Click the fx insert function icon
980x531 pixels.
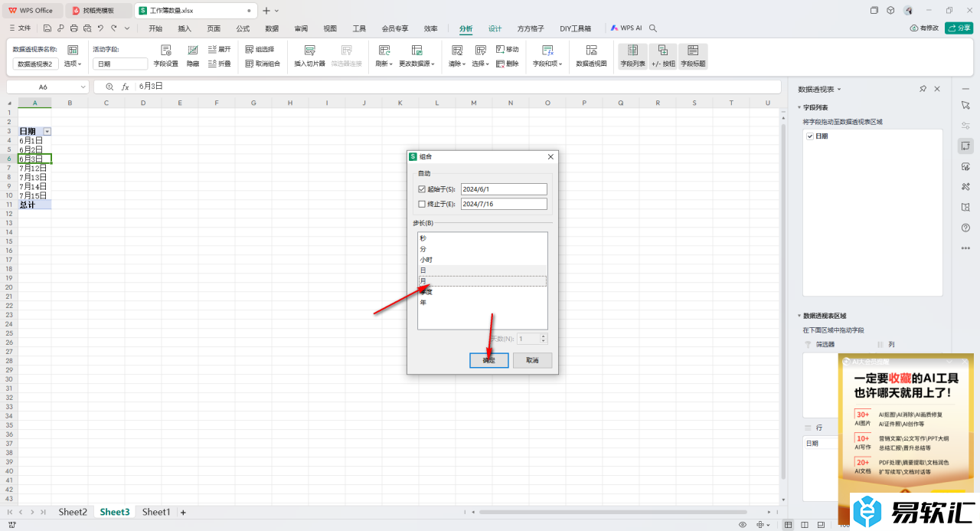[126, 87]
